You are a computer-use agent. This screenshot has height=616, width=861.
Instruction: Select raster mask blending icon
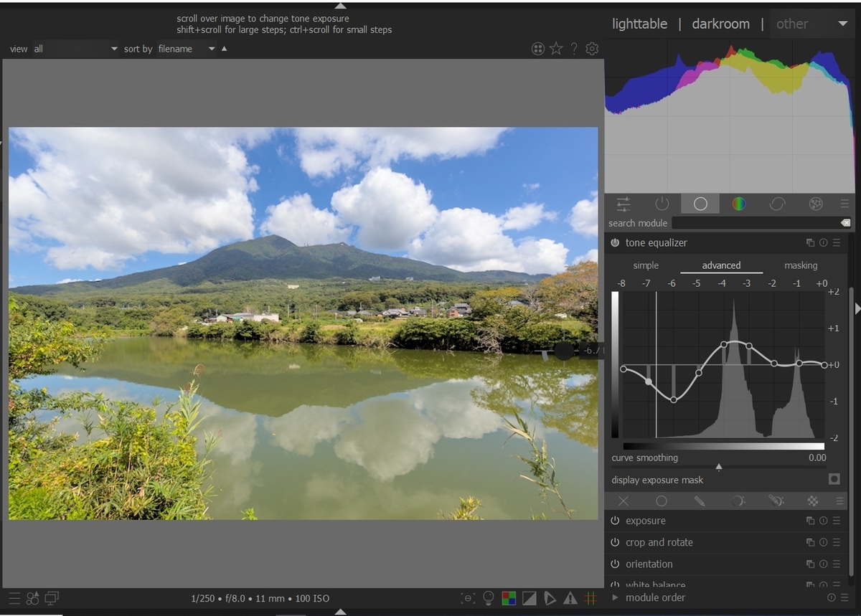(x=813, y=501)
